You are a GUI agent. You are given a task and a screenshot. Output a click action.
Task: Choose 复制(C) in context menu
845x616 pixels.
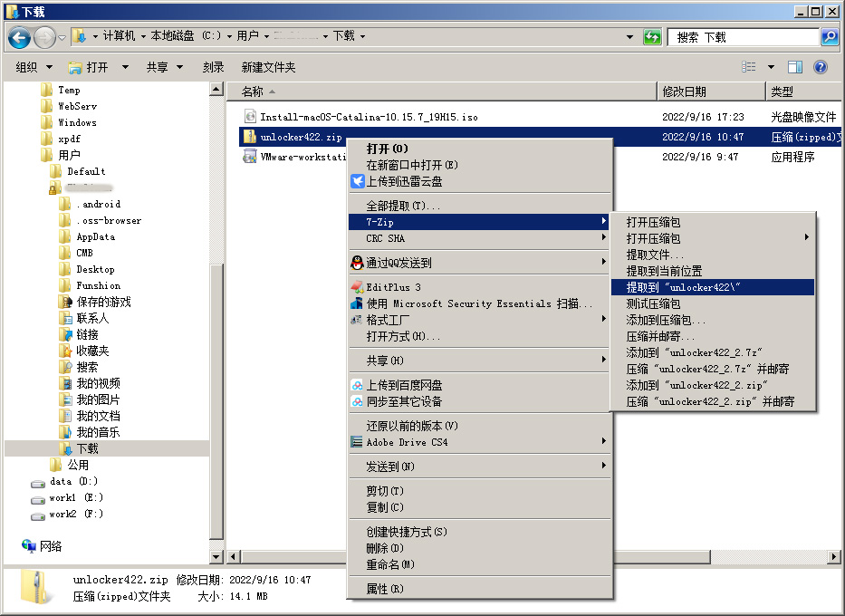(480, 507)
